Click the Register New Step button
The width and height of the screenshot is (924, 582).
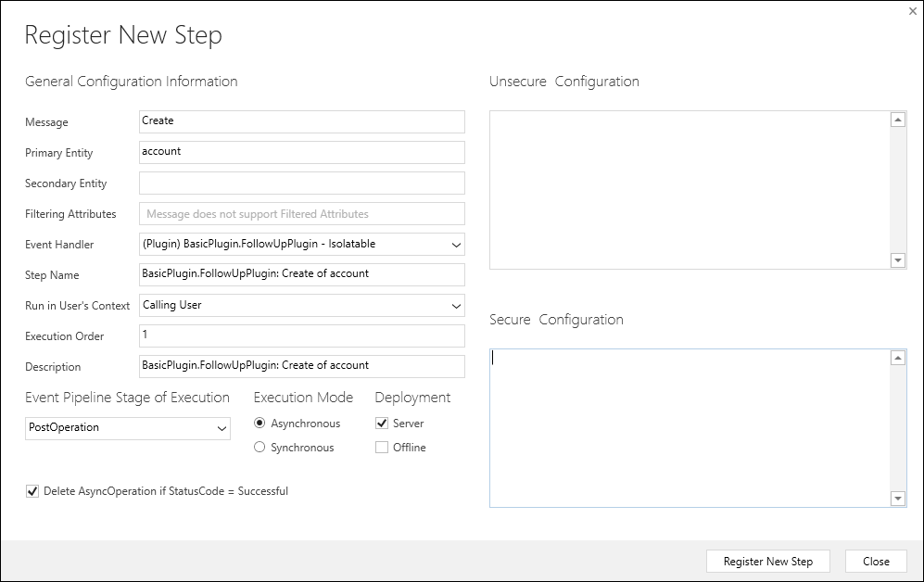pyautogui.click(x=767, y=561)
